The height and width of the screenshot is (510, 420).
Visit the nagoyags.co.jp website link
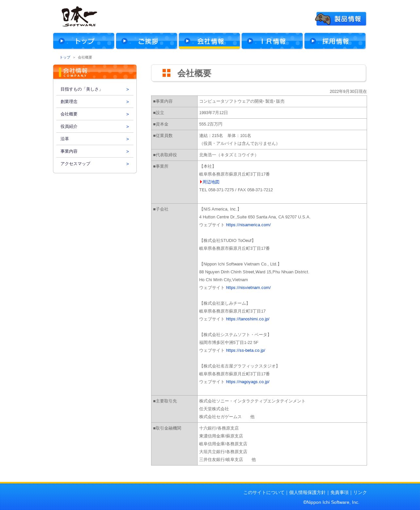tap(248, 382)
